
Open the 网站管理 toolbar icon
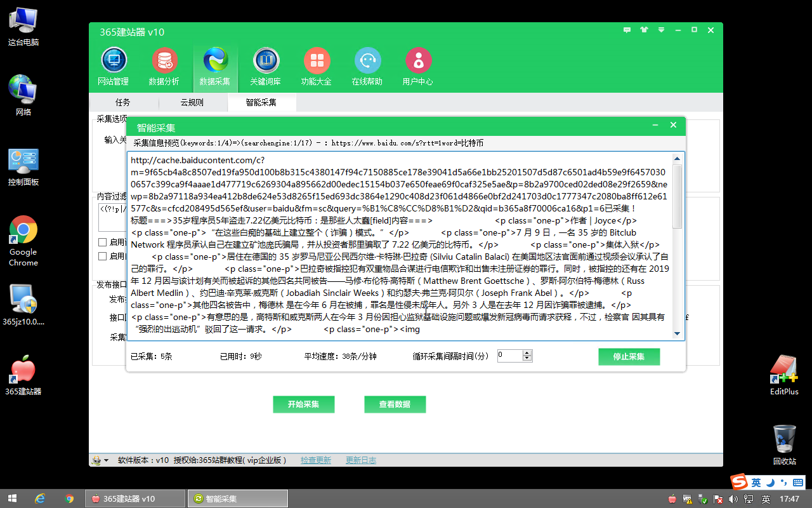114,67
